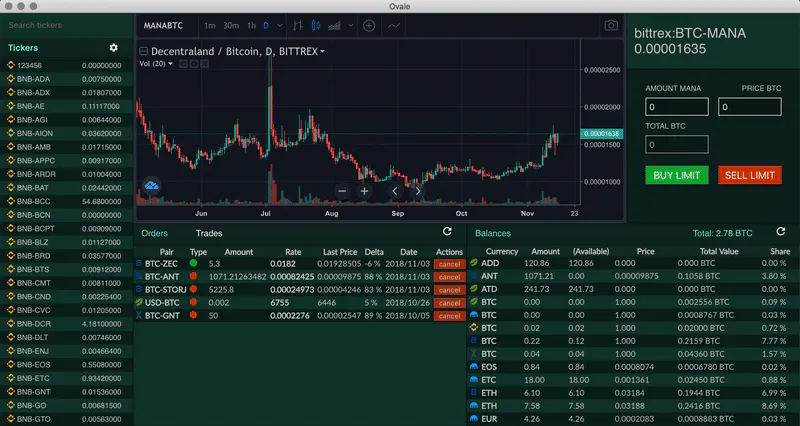
Task: Open the chart style dropdown arrow
Action: point(351,26)
